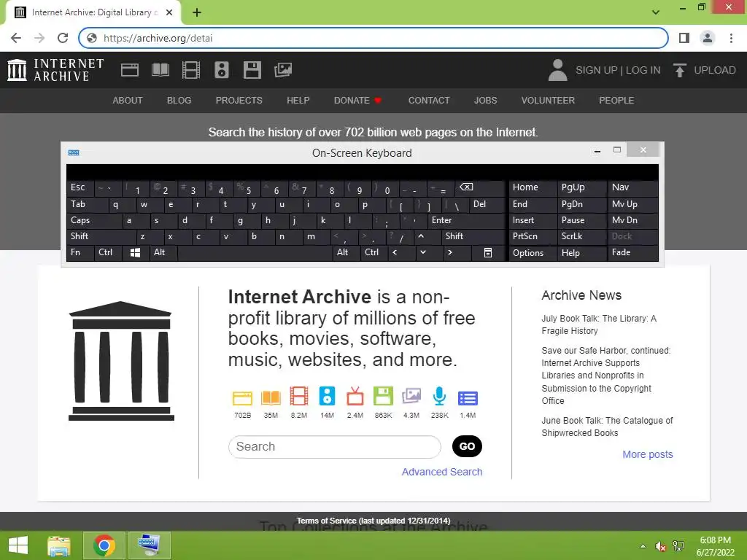Select the green software icon labeled 863K
This screenshot has width=747, height=560.
(x=384, y=397)
